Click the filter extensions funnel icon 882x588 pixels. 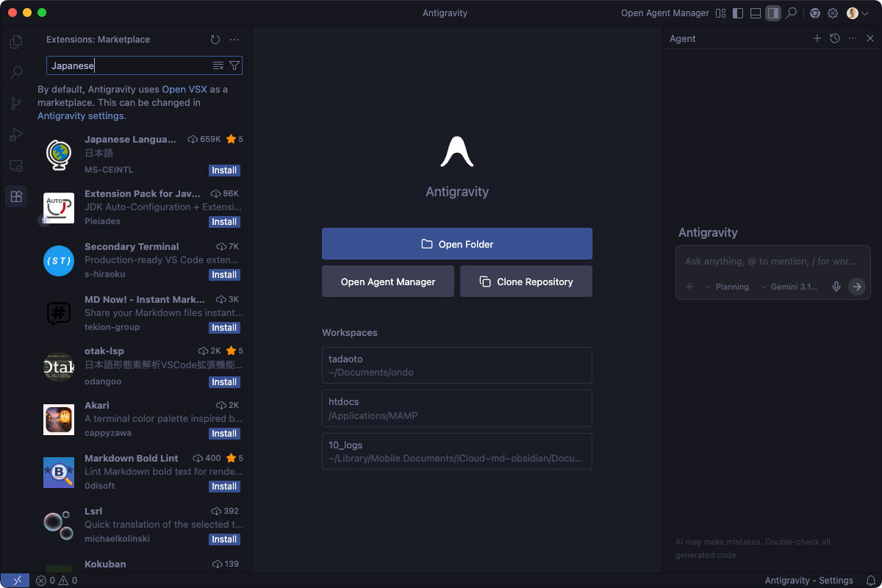(x=234, y=65)
